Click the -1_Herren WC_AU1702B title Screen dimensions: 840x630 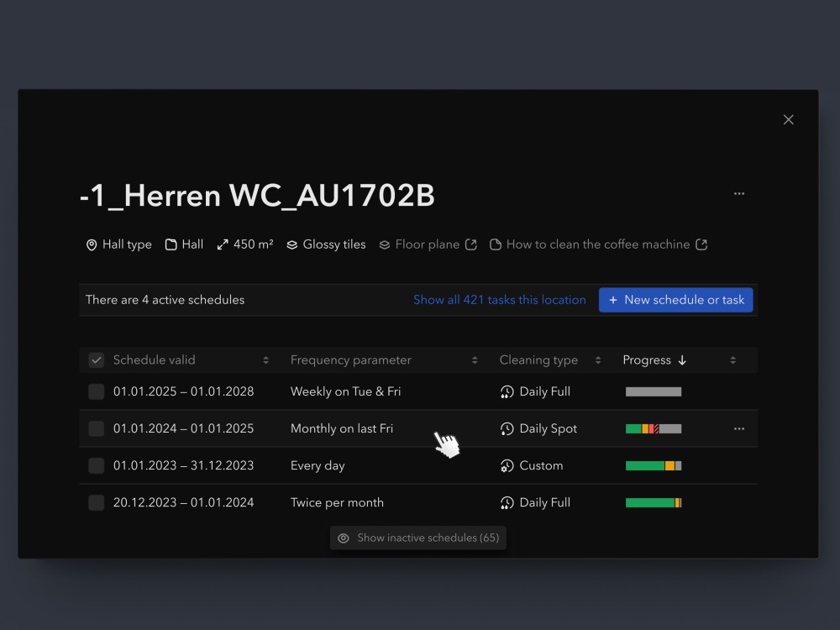pos(257,196)
